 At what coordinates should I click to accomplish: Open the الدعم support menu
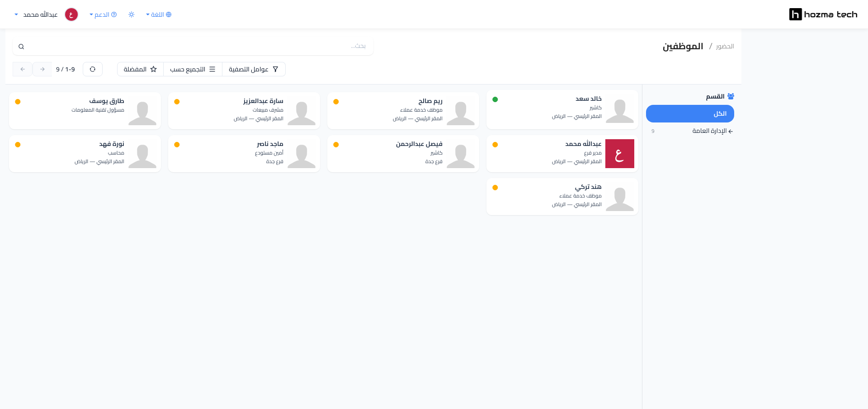click(x=103, y=14)
